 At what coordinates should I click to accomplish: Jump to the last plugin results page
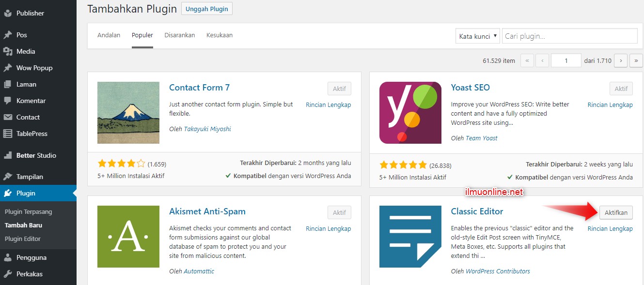click(636, 60)
